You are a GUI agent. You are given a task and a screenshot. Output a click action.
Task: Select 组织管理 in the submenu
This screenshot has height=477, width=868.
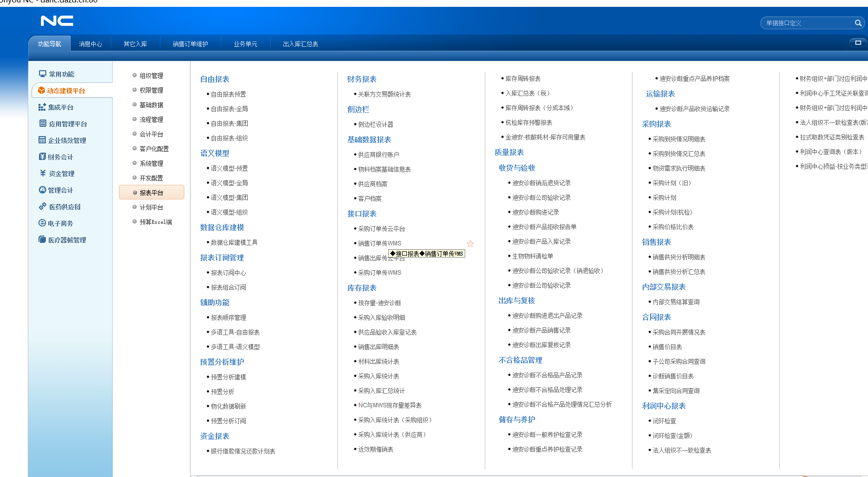[x=151, y=76]
